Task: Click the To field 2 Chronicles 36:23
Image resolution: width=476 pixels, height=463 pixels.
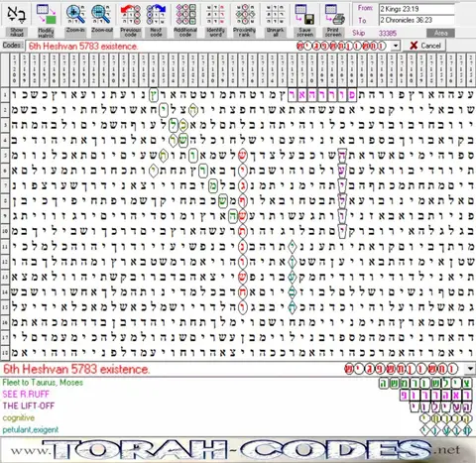Action: [x=416, y=20]
